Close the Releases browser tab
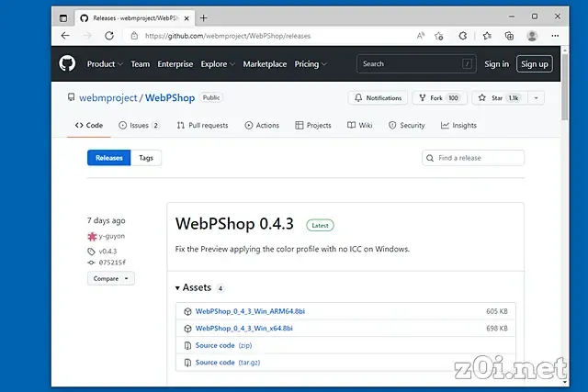 pos(187,18)
